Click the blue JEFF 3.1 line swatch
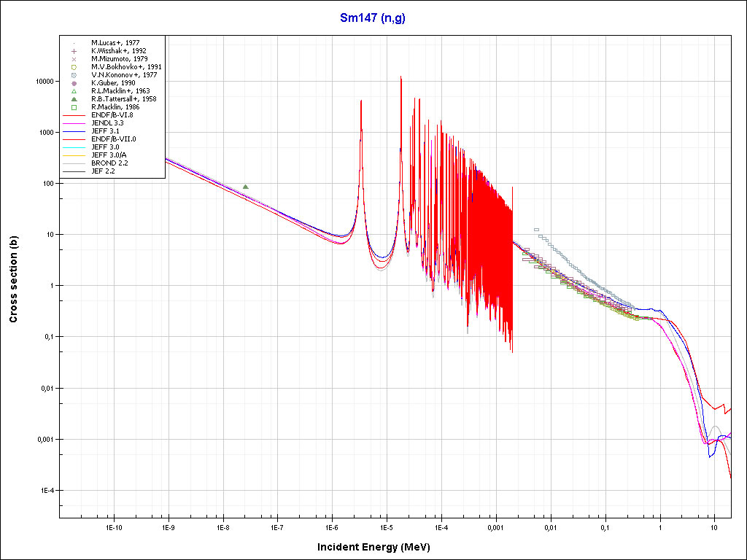The width and height of the screenshot is (747, 560). click(74, 131)
